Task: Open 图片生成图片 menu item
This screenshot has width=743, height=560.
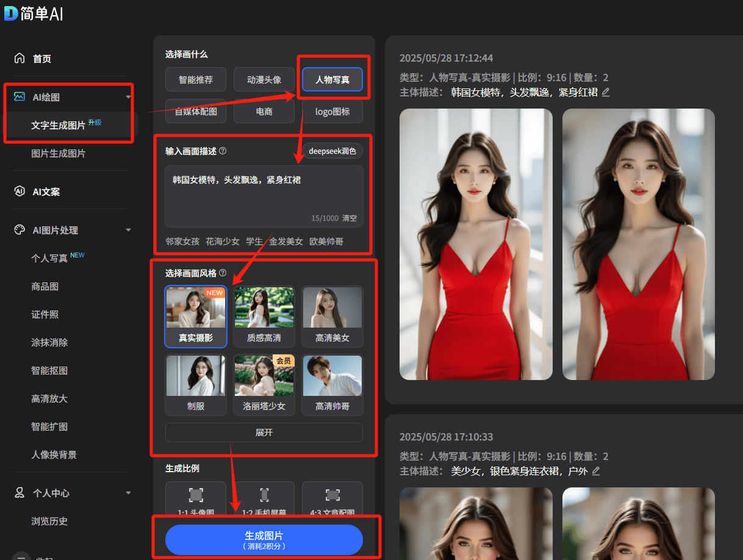Action: [59, 154]
